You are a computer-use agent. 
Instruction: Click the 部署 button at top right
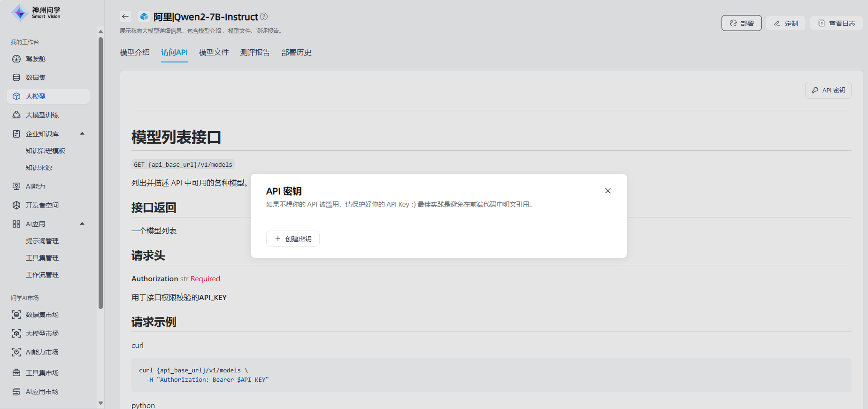741,23
